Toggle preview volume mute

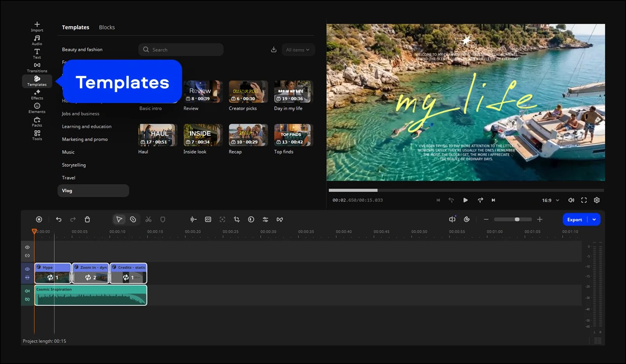pos(571,200)
